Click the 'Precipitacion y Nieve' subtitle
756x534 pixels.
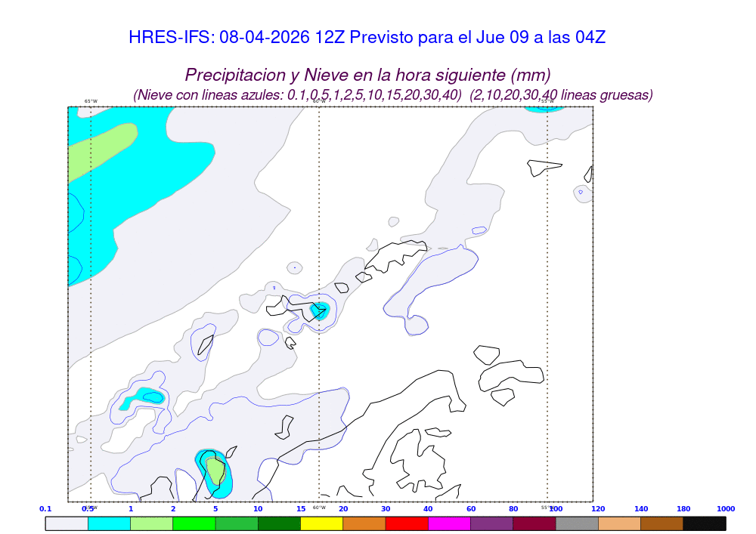coord(367,76)
